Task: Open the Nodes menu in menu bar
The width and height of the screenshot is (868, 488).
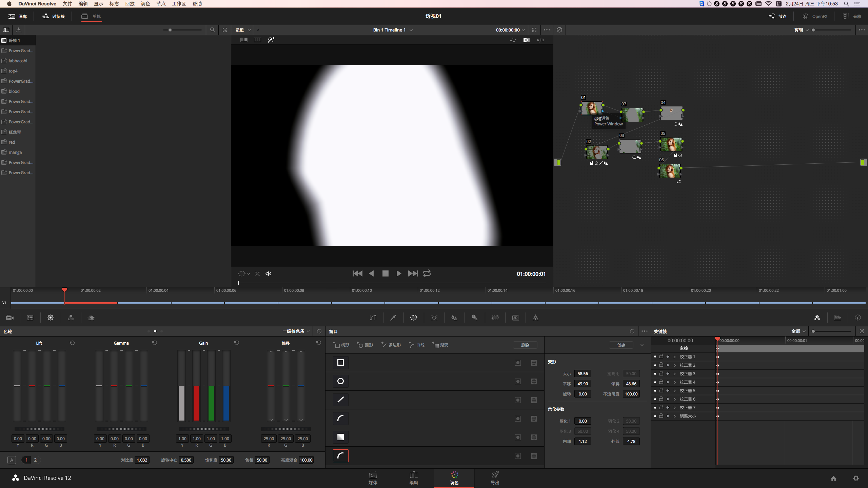Action: 161,4
